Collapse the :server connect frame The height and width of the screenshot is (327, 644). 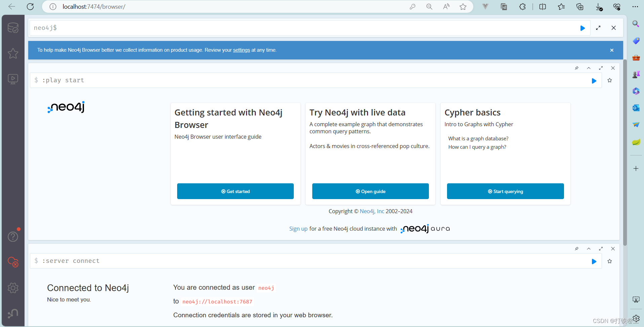(x=589, y=249)
